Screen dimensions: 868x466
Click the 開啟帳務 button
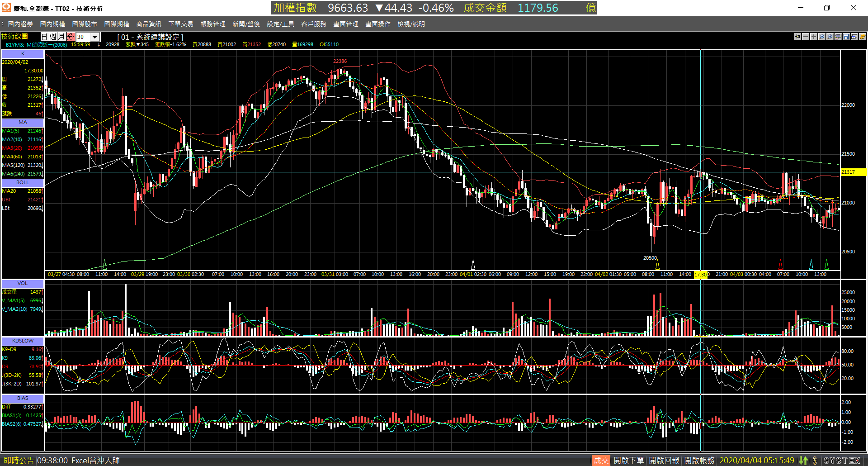699,461
